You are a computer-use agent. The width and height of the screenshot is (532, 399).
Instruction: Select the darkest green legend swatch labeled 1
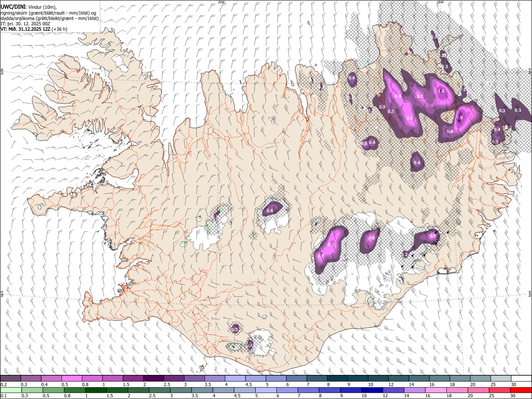tap(96, 390)
